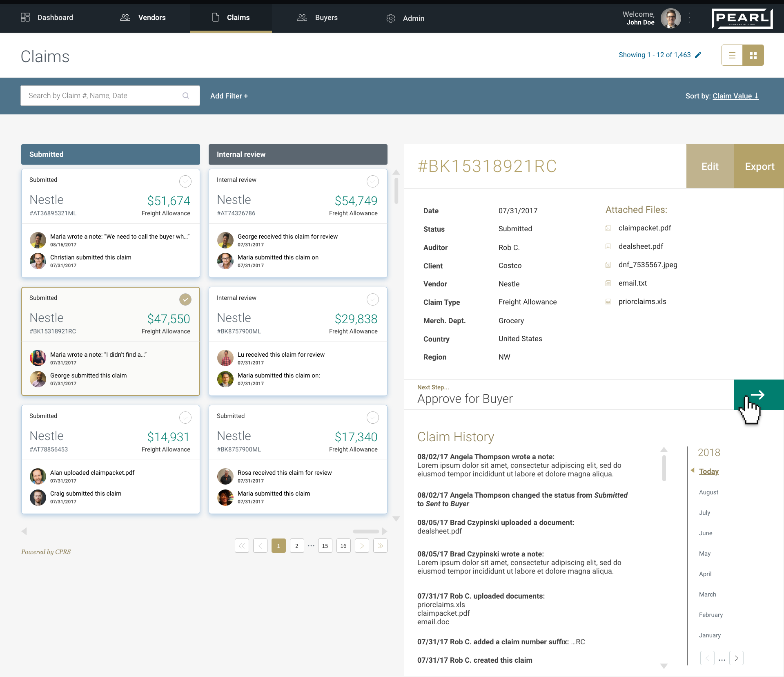Check the $54,749 Nestle claim
784x677 pixels.
[373, 181]
